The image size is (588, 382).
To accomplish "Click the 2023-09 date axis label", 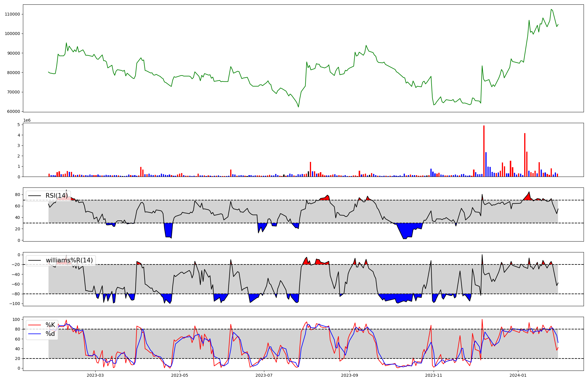I will [x=350, y=375].
